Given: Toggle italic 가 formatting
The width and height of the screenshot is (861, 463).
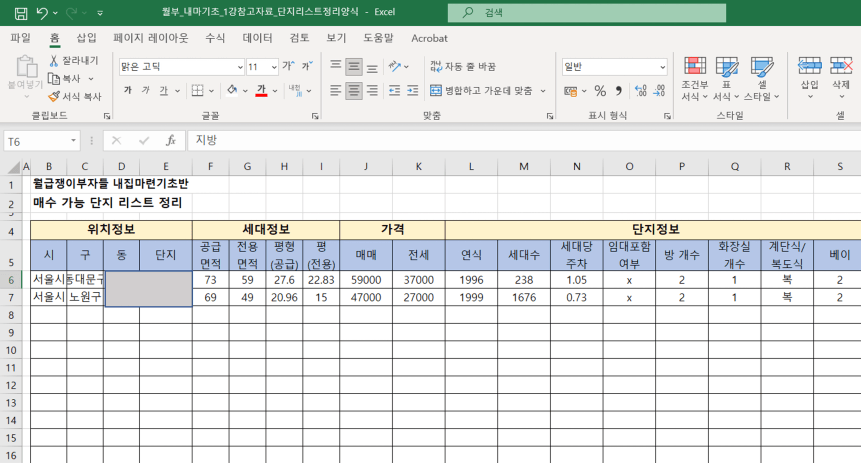Looking at the screenshot, I should coord(146,91).
